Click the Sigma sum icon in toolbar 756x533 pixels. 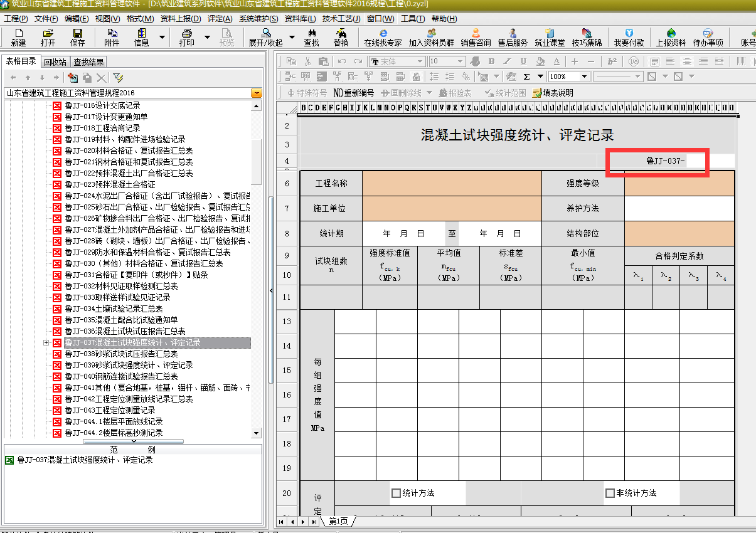tap(526, 77)
